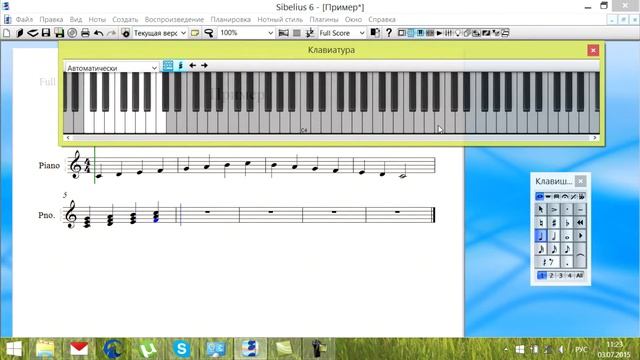The image size is (640, 360).
Task: Switch to the first keypad layout tab
Action: point(540,197)
